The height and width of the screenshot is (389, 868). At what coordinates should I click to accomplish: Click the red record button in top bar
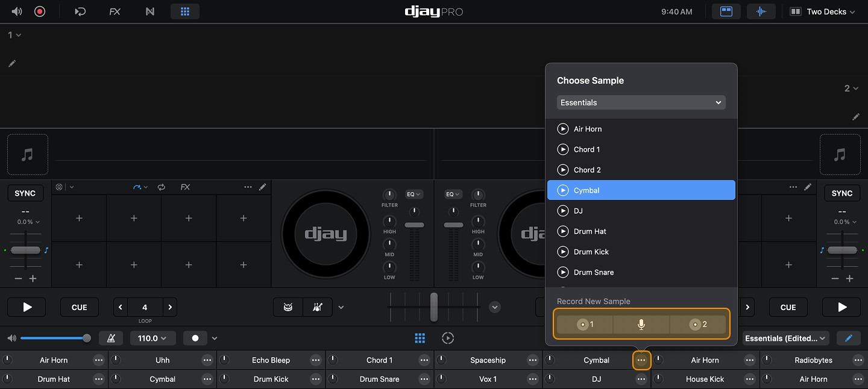pos(40,11)
